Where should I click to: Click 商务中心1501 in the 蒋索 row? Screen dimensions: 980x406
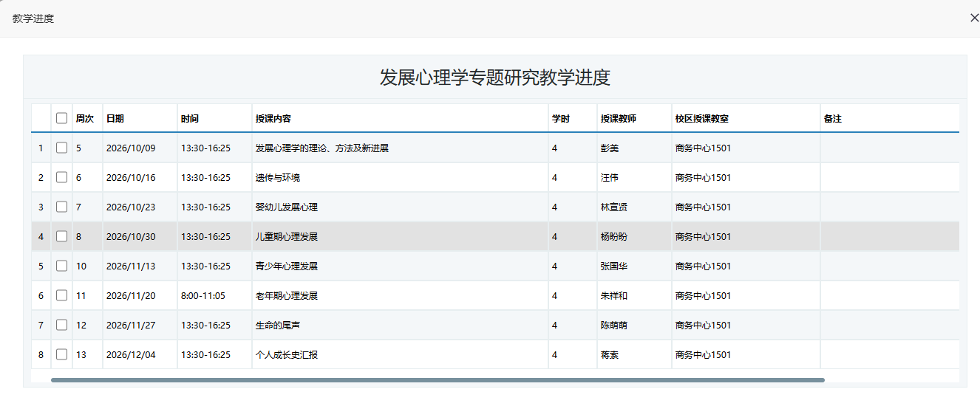(x=703, y=355)
